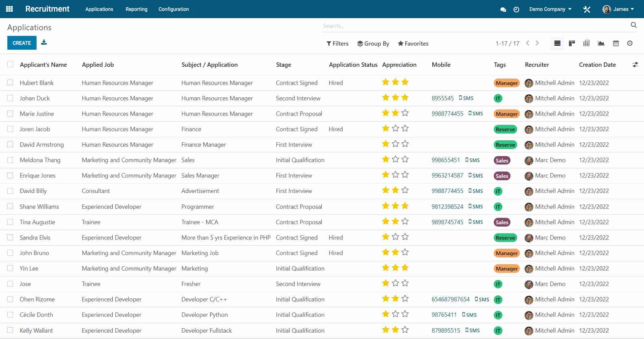
Task: Click IT tag on David Billy row
Action: coord(498,191)
